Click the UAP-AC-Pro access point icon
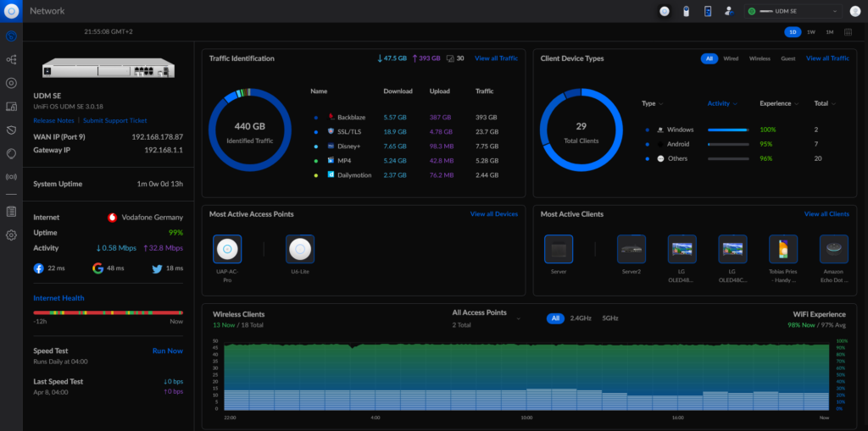Viewport: 868px width, 431px height. click(x=227, y=249)
